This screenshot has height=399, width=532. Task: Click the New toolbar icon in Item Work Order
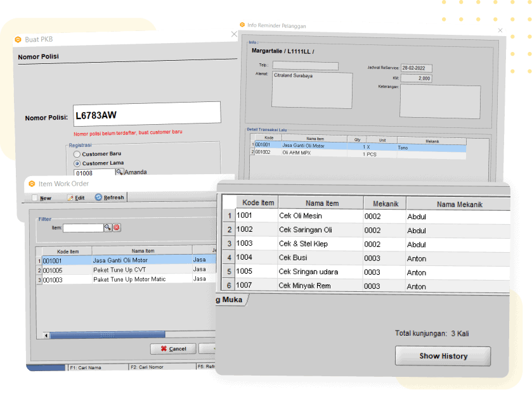click(x=35, y=198)
